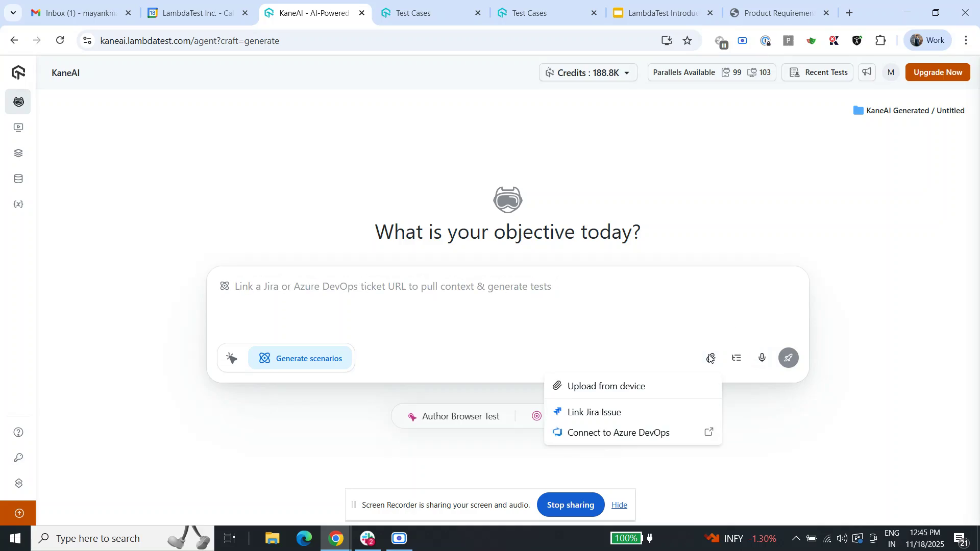Expand the Credits 188.8K dropdown

pyautogui.click(x=587, y=72)
